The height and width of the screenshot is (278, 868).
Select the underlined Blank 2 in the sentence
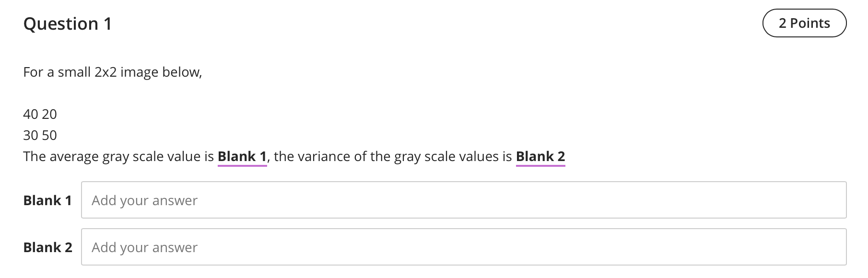tap(540, 157)
